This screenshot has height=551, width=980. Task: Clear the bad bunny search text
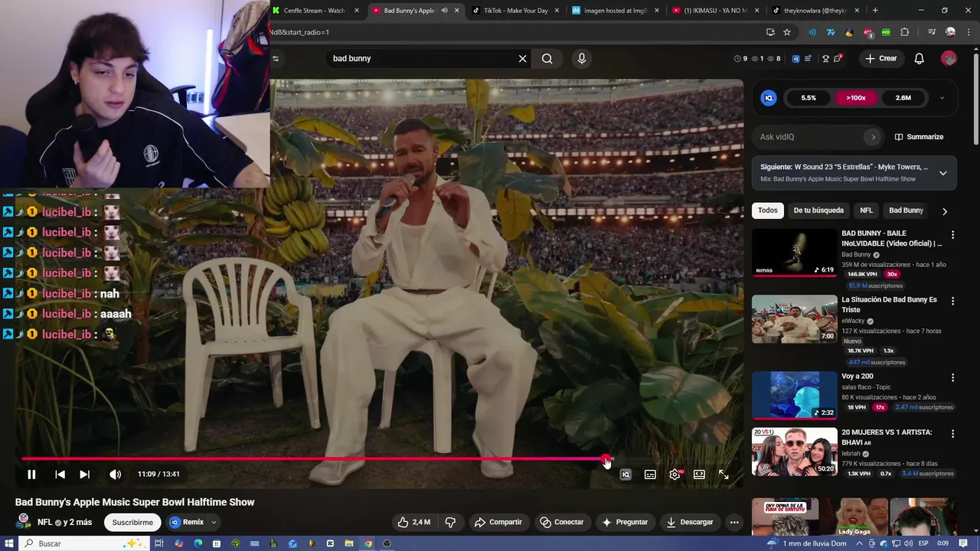[x=523, y=58]
